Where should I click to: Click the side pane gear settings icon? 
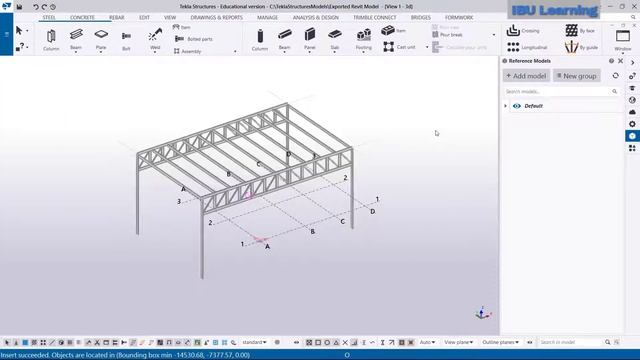click(632, 124)
